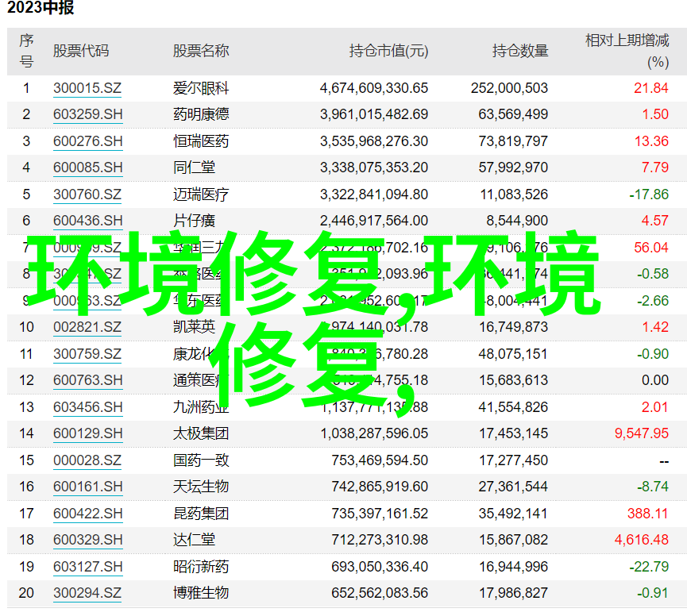Click market value 4,674,609,330.65
The width and height of the screenshot is (687, 616).
[x=374, y=88]
